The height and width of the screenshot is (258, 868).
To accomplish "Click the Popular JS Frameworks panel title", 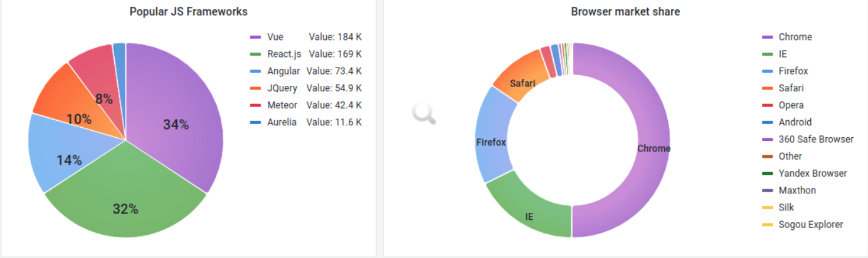I will [188, 12].
